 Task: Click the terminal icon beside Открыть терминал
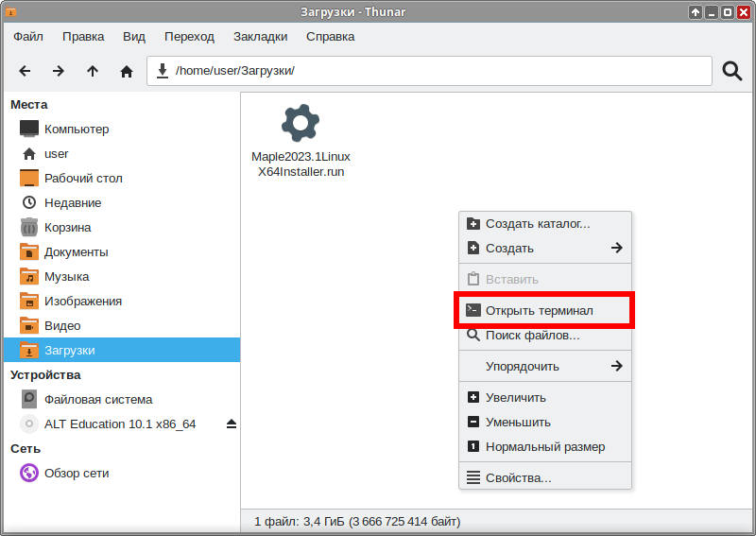point(473,310)
